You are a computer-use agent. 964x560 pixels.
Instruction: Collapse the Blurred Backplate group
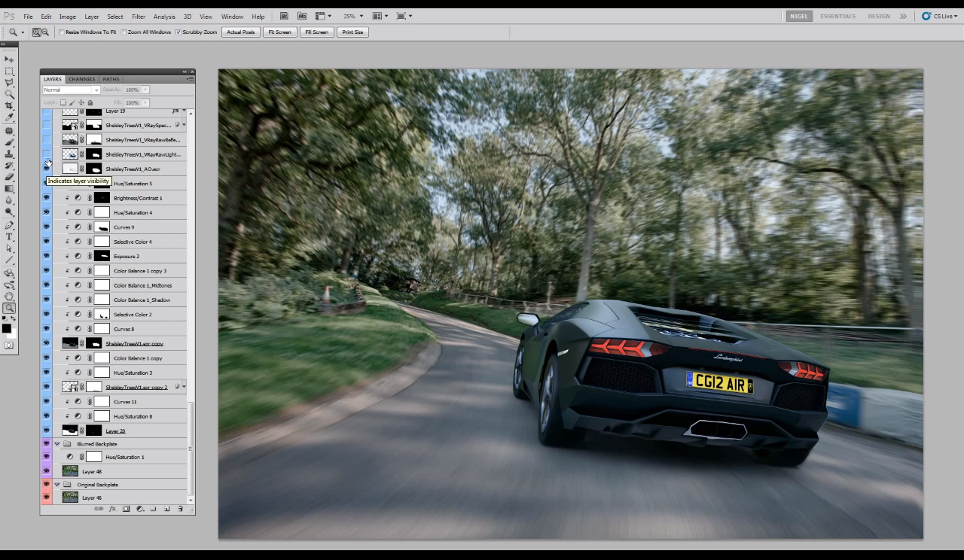pos(57,444)
